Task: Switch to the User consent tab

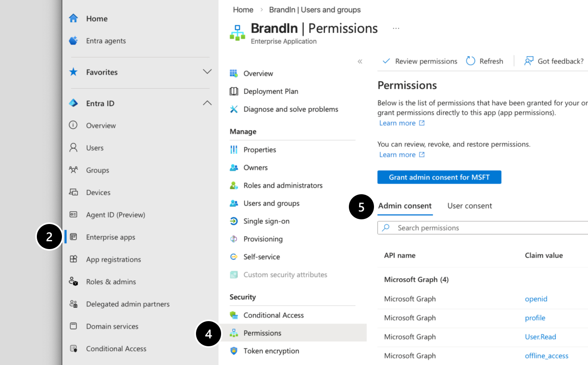Action: (x=470, y=206)
